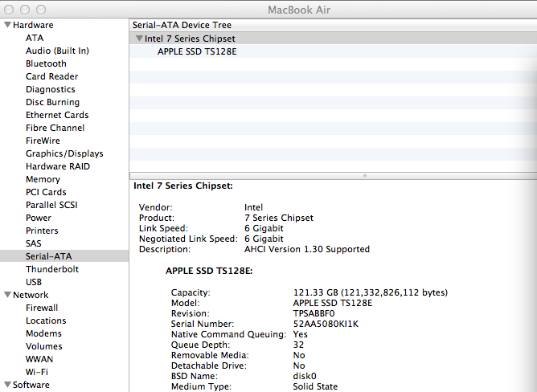The width and height of the screenshot is (537, 392).
Task: Open Parallel SCSI entry
Action: pos(51,205)
